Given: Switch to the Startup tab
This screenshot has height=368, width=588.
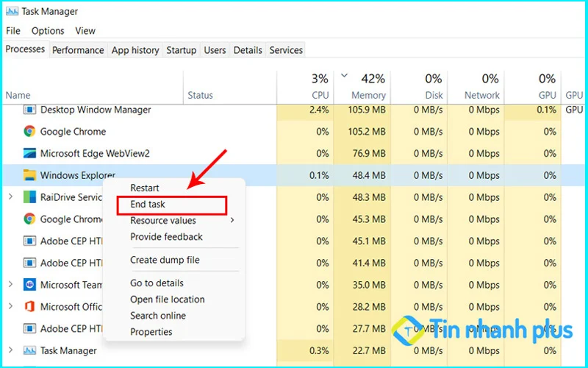Looking at the screenshot, I should [x=182, y=50].
